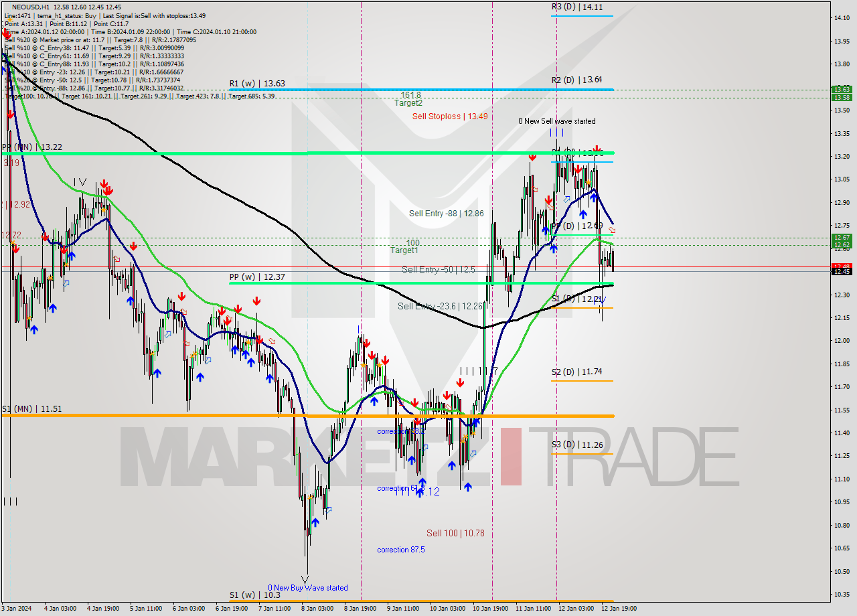Image resolution: width=857 pixels, height=616 pixels.
Task: Click the 'correction 87.5' label
Action: click(x=400, y=550)
